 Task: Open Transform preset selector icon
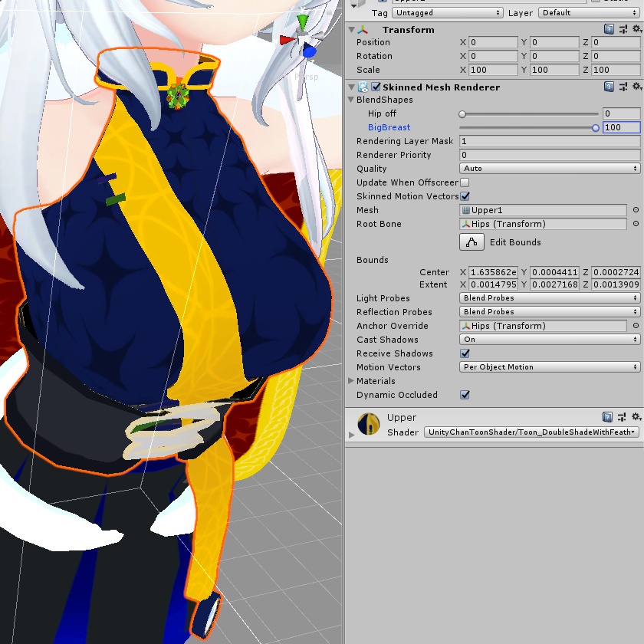point(623,29)
